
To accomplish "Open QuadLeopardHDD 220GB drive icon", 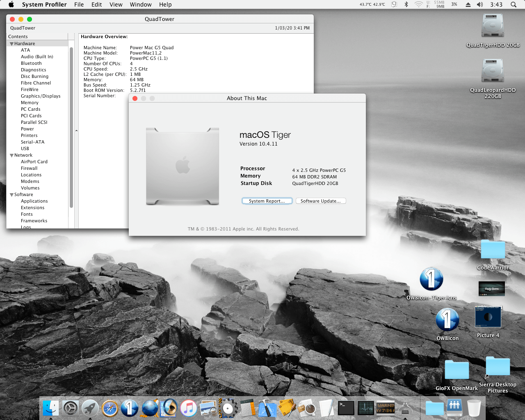I will [493, 71].
